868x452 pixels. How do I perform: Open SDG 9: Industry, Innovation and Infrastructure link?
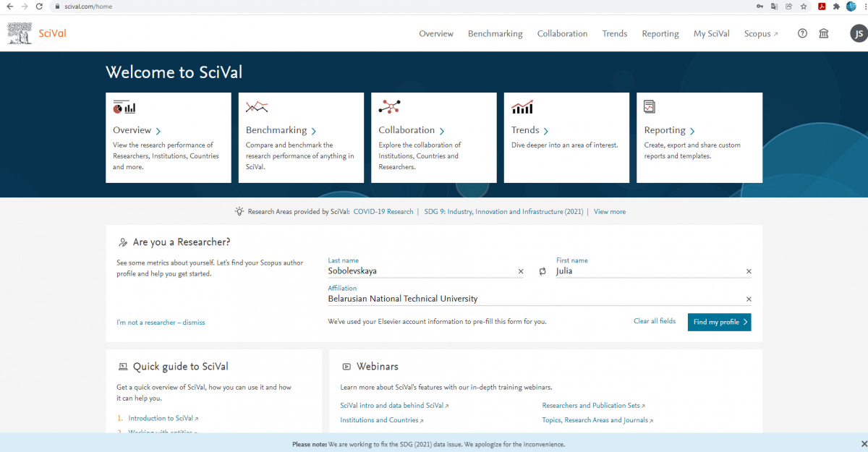pos(503,212)
